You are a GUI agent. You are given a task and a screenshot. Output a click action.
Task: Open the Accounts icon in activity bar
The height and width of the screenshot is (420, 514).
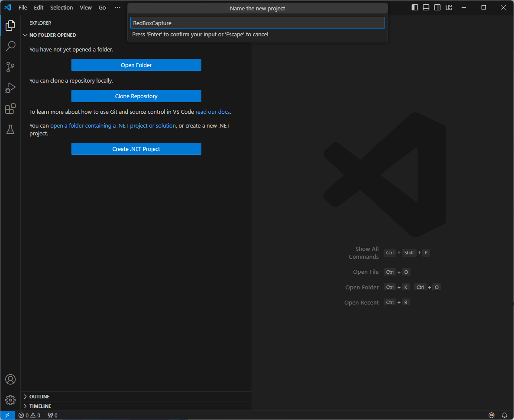point(10,379)
